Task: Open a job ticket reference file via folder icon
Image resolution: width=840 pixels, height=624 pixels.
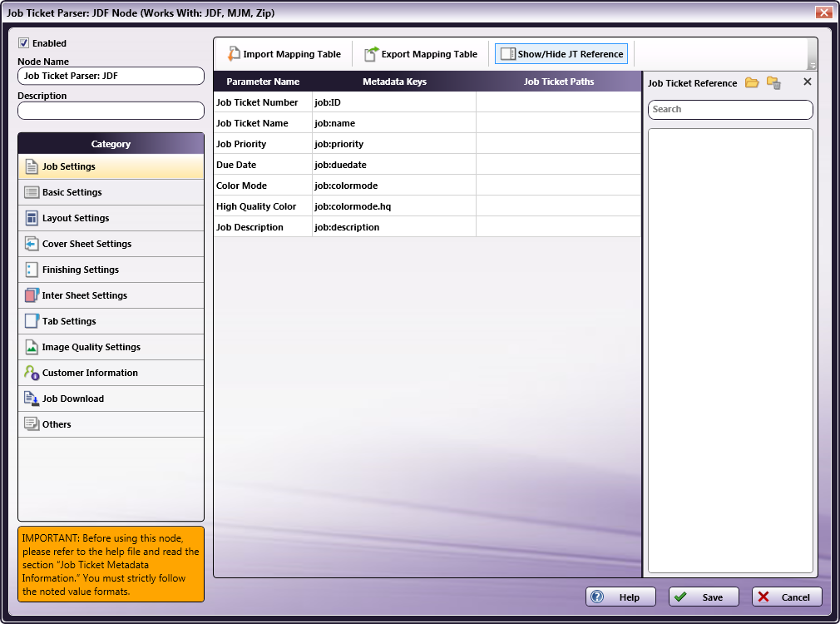Action: click(752, 82)
